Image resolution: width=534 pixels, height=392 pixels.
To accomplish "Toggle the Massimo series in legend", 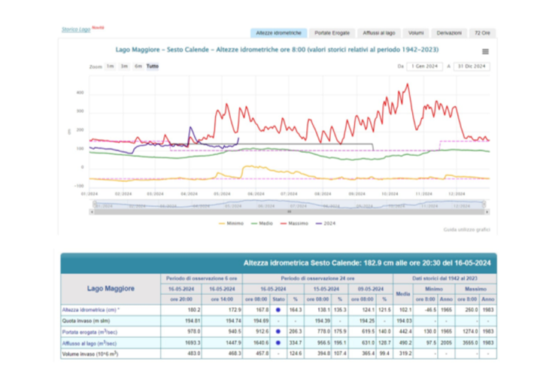I will click(294, 223).
